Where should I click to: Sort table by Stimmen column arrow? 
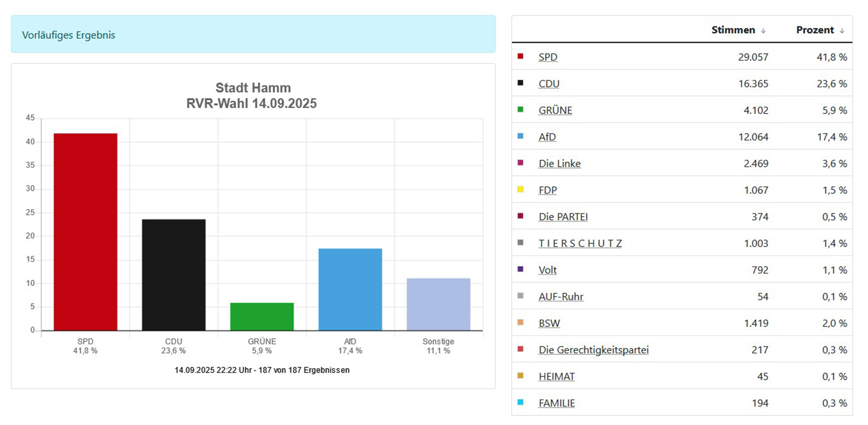click(x=763, y=31)
